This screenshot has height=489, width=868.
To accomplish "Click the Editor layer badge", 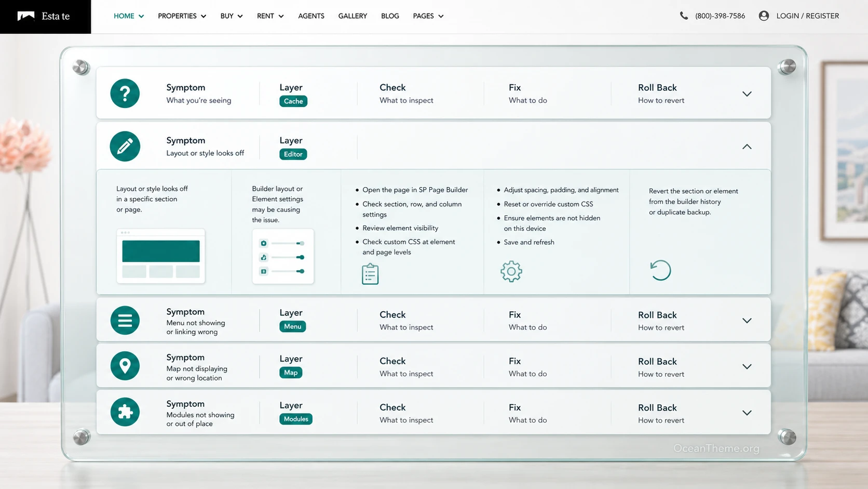I will 293,154.
